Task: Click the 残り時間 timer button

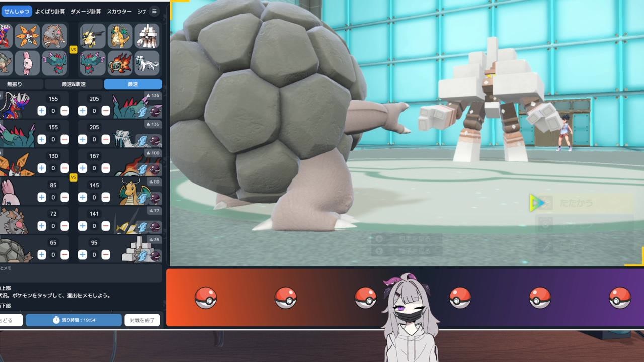Action: pyautogui.click(x=73, y=320)
